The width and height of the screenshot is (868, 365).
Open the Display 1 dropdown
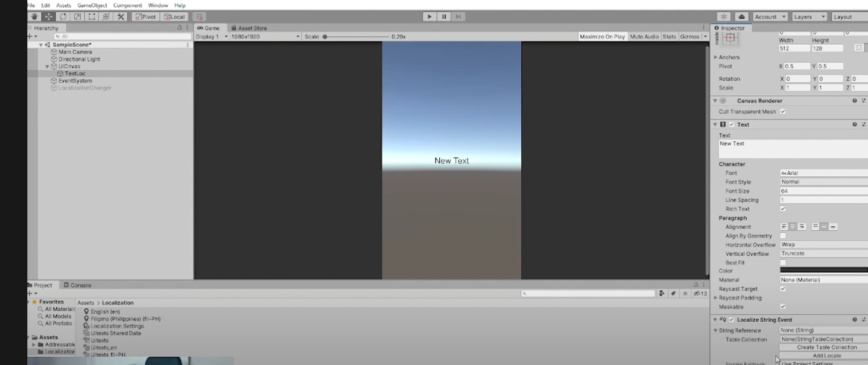pos(211,37)
